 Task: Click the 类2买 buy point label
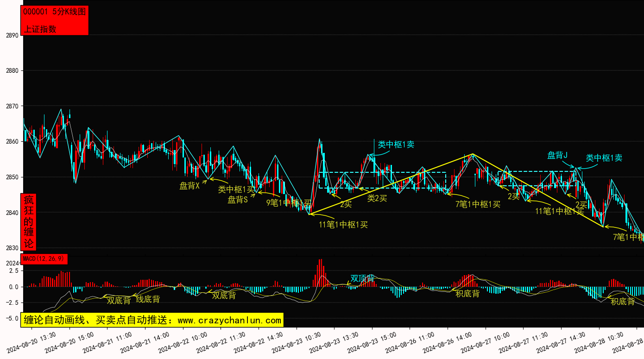pos(377,198)
